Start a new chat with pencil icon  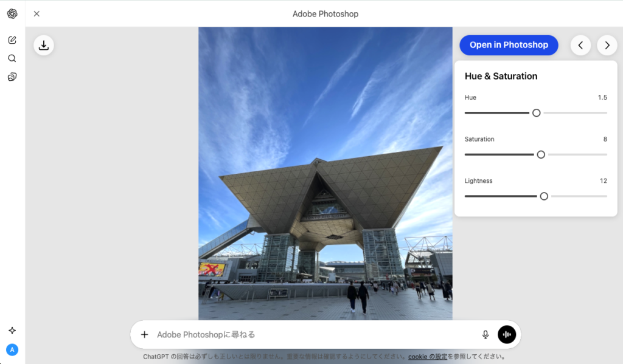point(12,40)
